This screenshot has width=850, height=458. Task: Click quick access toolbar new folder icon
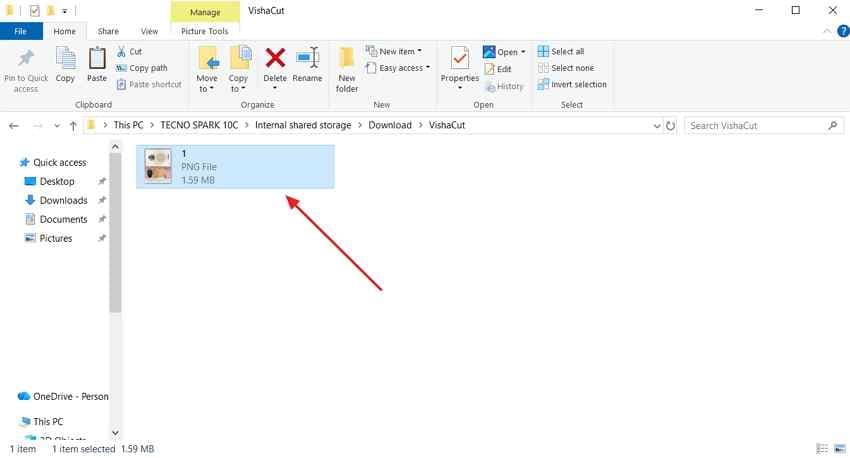50,10
